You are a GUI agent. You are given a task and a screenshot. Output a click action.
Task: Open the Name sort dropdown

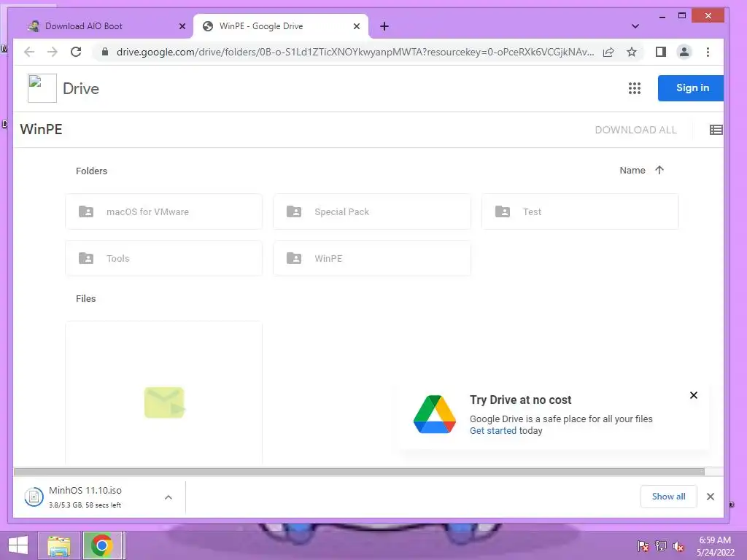tap(632, 171)
